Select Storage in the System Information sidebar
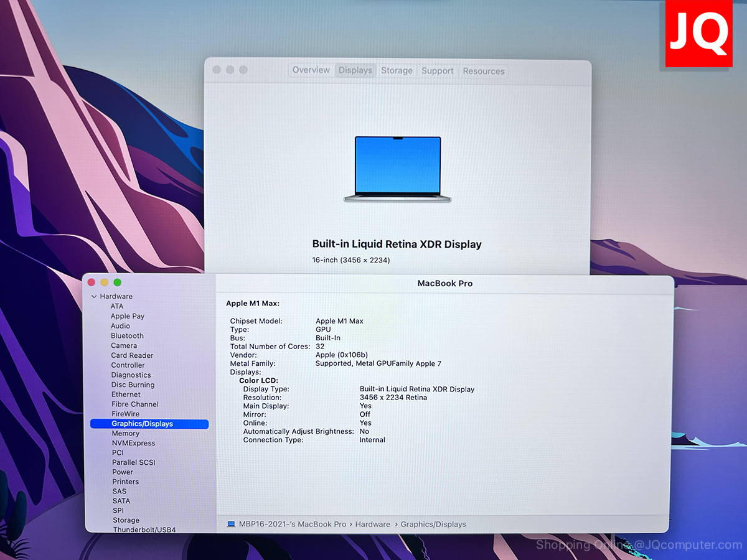Image resolution: width=747 pixels, height=560 pixels. pos(126,520)
